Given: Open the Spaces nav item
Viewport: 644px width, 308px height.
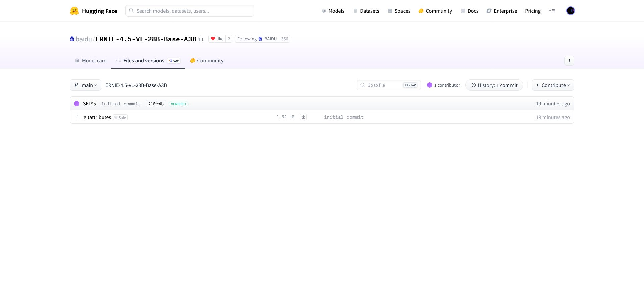Looking at the screenshot, I should pyautogui.click(x=399, y=11).
